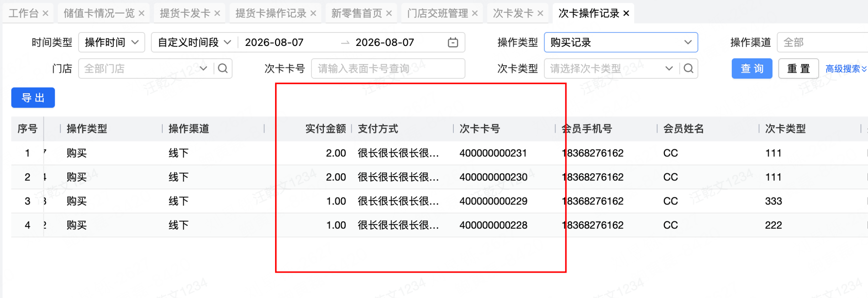Click 购买 cell in row 1
The height and width of the screenshot is (298, 868).
(77, 153)
